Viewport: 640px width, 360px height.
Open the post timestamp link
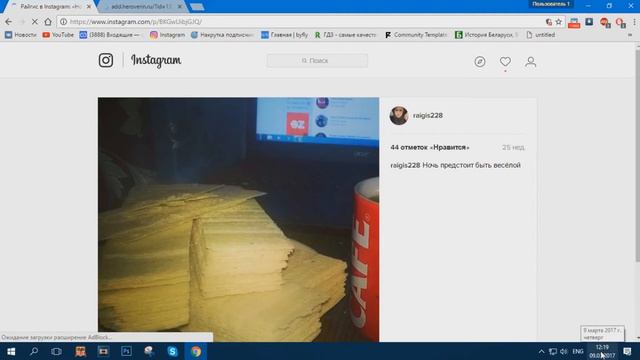(513, 147)
